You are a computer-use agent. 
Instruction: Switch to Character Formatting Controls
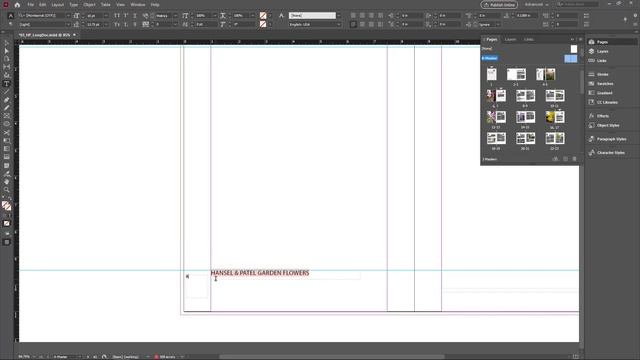[x=11, y=16]
